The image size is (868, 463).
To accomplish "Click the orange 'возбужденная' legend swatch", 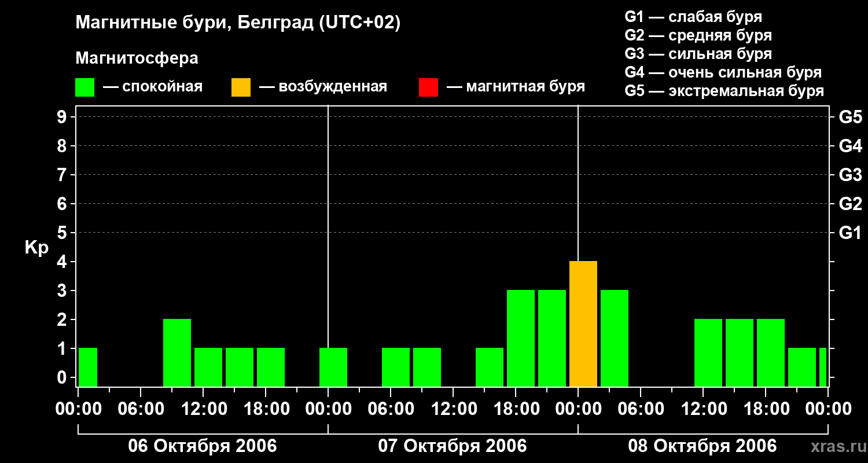I will 241,87.
